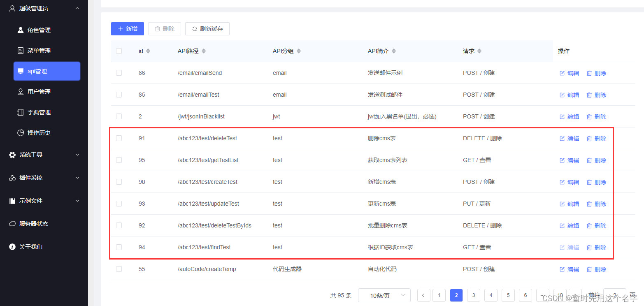Open 操作历史 in the sidebar
The height and width of the screenshot is (306, 644).
pyautogui.click(x=39, y=133)
